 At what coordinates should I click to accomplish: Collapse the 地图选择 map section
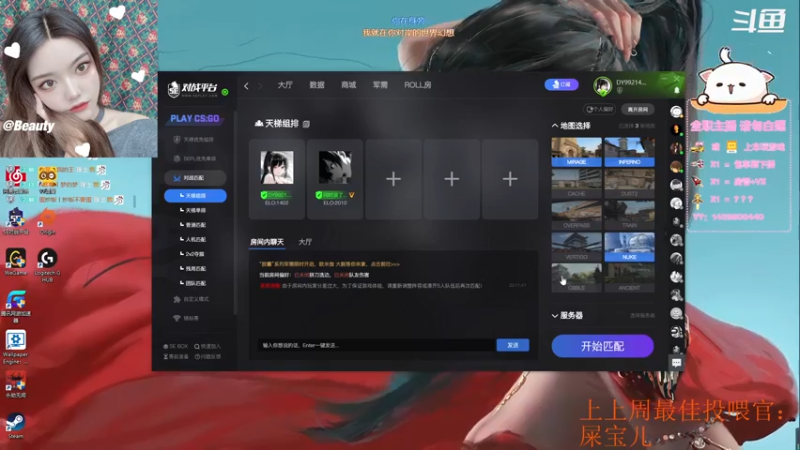(555, 126)
